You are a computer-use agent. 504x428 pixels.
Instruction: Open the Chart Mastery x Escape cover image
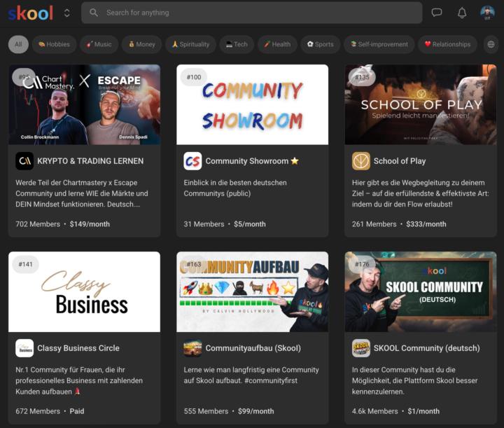(x=84, y=104)
